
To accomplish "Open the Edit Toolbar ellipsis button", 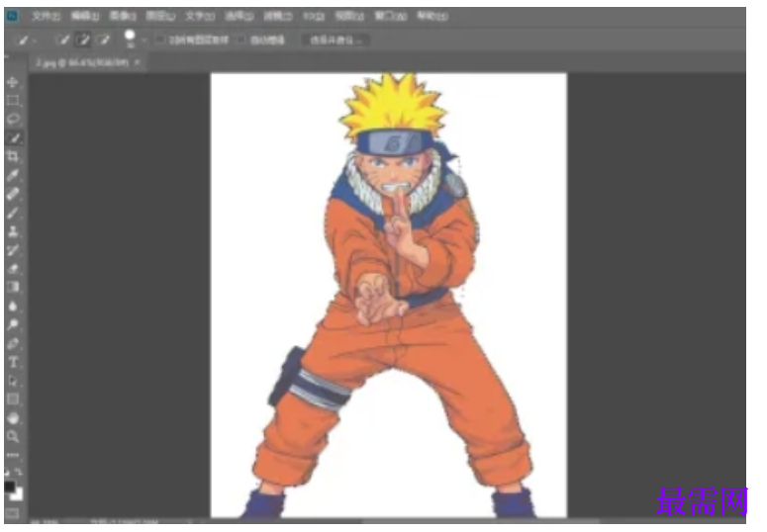I will 13,455.
